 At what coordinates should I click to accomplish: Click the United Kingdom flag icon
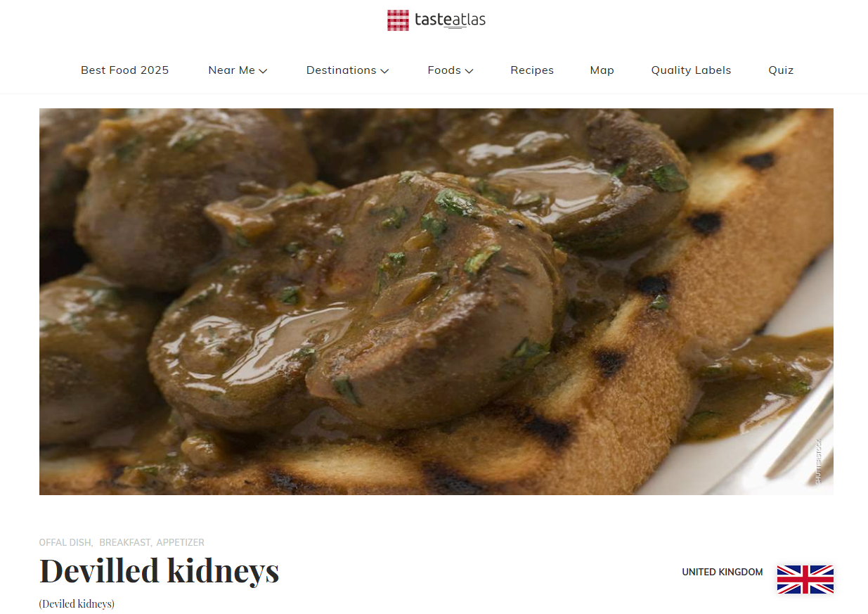[805, 580]
